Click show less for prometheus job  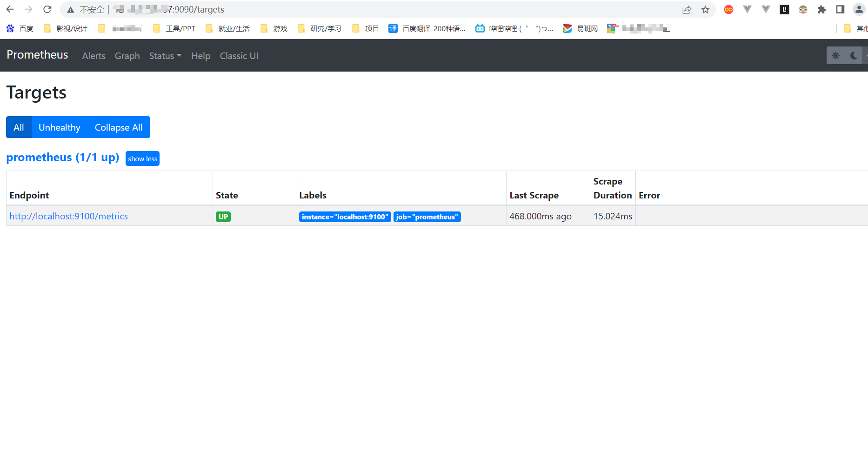(x=142, y=158)
